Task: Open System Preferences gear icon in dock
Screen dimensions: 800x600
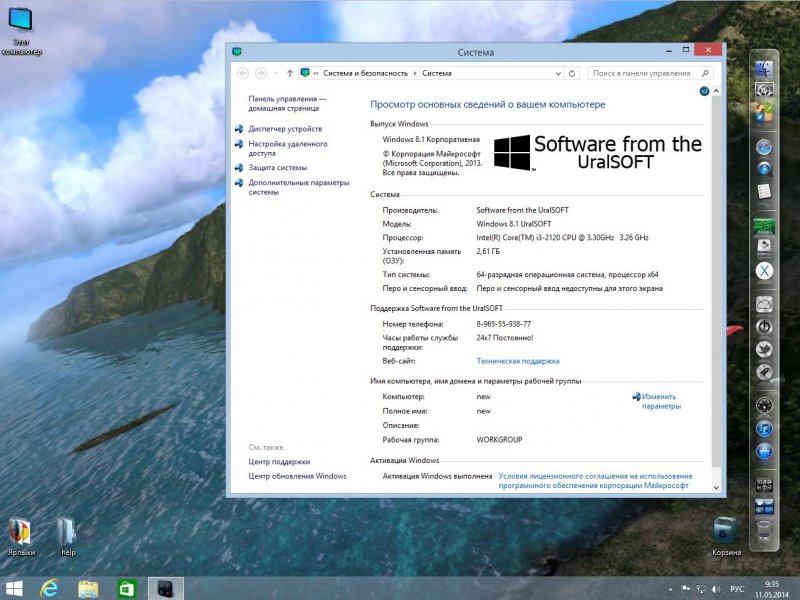Action: (x=764, y=90)
